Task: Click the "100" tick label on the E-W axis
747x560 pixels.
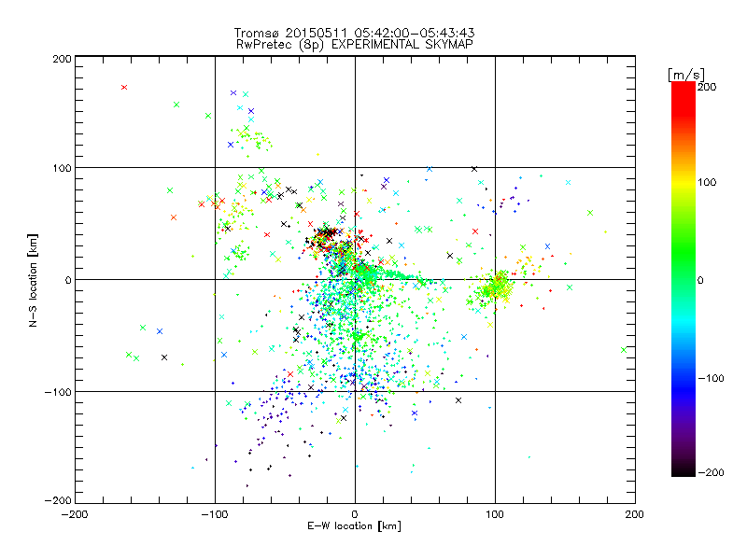Action: [x=495, y=514]
